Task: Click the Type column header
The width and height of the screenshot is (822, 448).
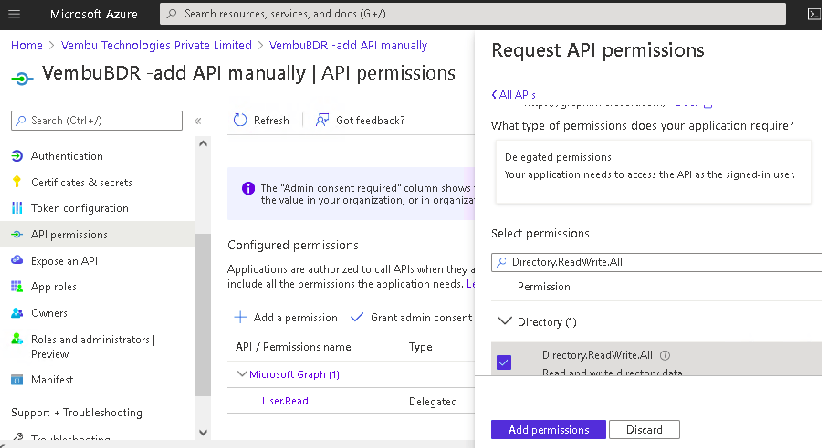Action: [420, 347]
